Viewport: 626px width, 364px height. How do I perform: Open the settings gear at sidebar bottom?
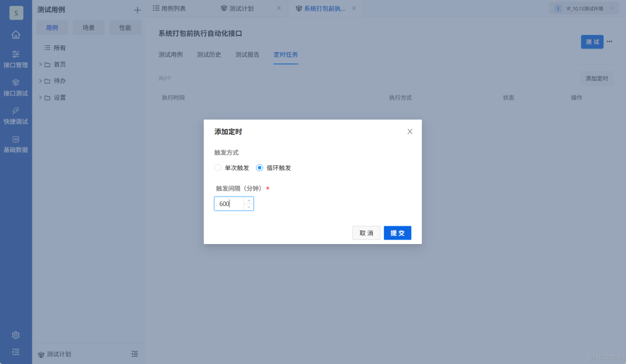coord(16,334)
